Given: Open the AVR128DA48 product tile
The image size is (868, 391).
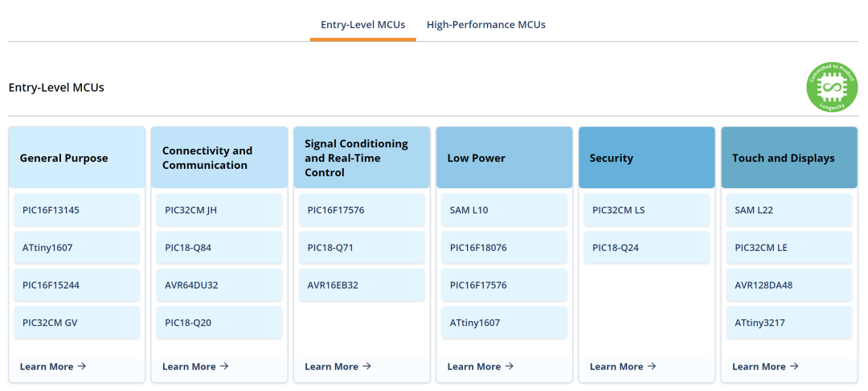Looking at the screenshot, I should click(x=789, y=286).
